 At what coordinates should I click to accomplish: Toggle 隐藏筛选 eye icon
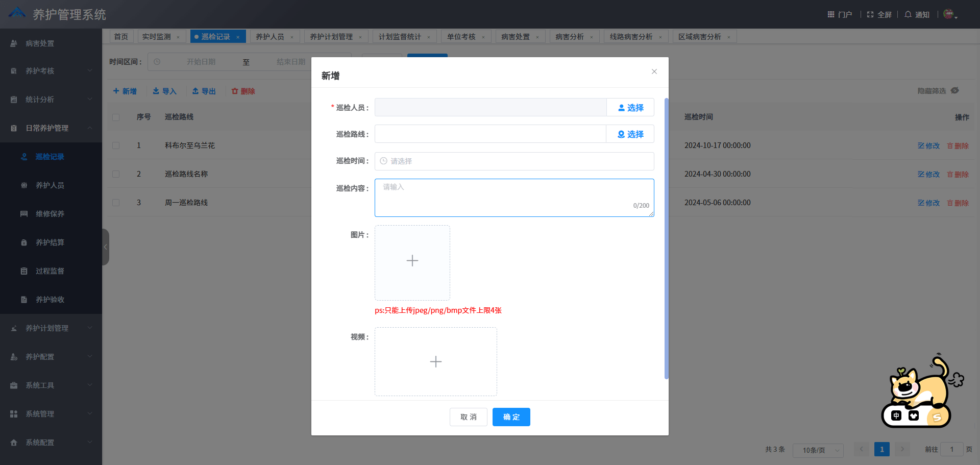955,90
